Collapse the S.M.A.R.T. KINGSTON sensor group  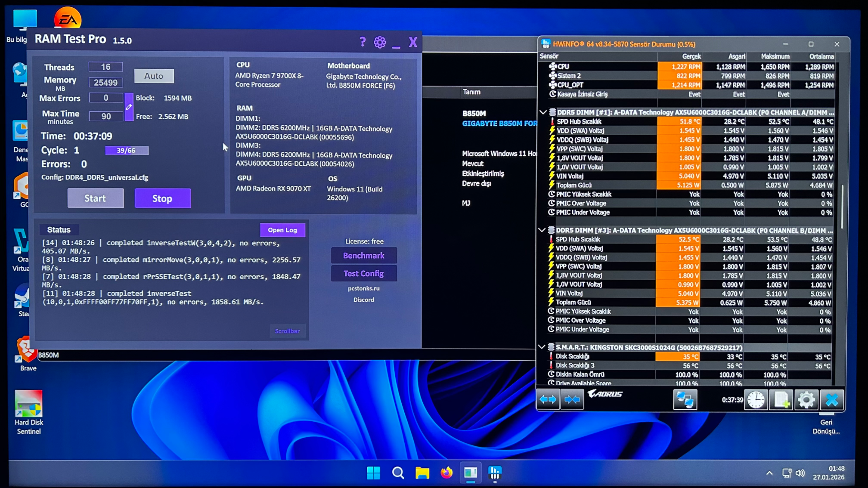tap(542, 347)
